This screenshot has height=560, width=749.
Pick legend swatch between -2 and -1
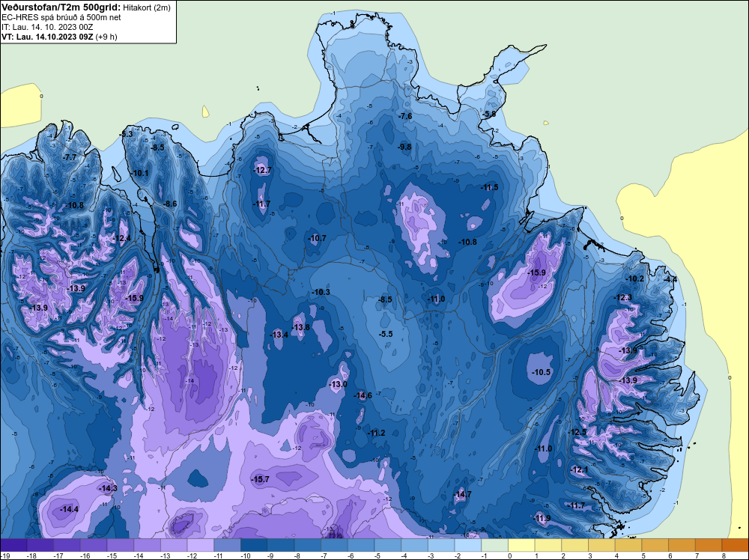[468, 545]
